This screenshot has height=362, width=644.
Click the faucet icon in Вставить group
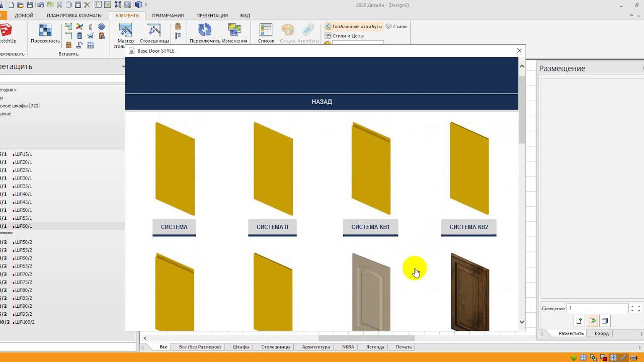click(x=79, y=45)
